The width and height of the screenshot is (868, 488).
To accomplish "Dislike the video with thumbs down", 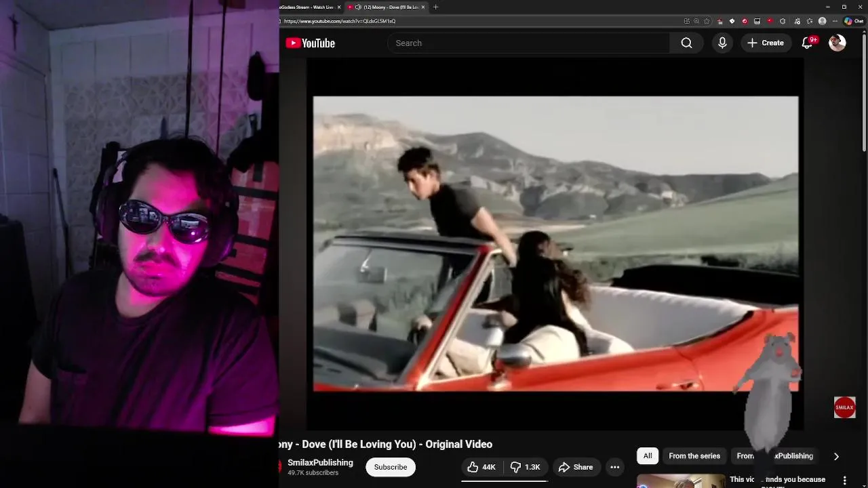I will [526, 467].
